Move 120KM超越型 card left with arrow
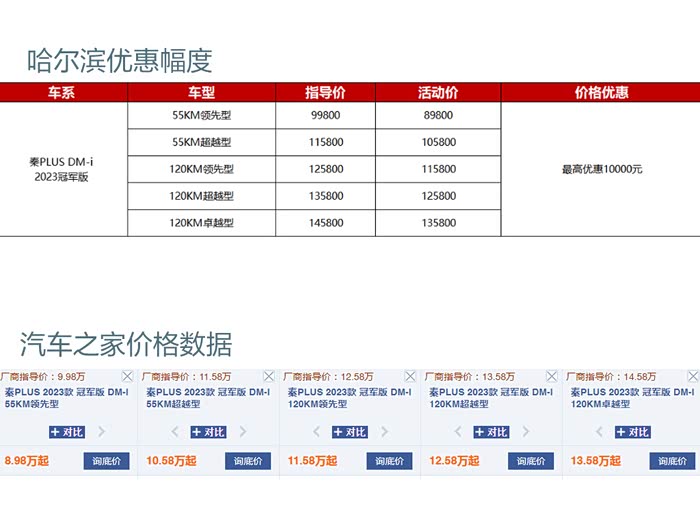Viewport: 700px width, 525px height. pyautogui.click(x=458, y=432)
